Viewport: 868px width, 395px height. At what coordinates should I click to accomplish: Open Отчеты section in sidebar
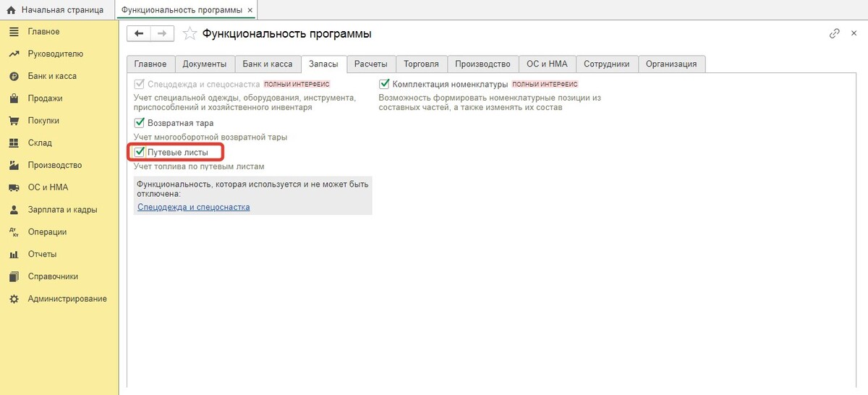pos(42,254)
